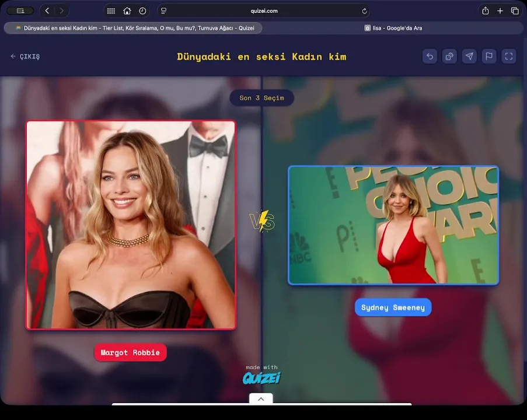Viewport: 527px width, 420px height.
Task: Enter fullscreen mode for the quiz
Action: pyautogui.click(x=509, y=56)
